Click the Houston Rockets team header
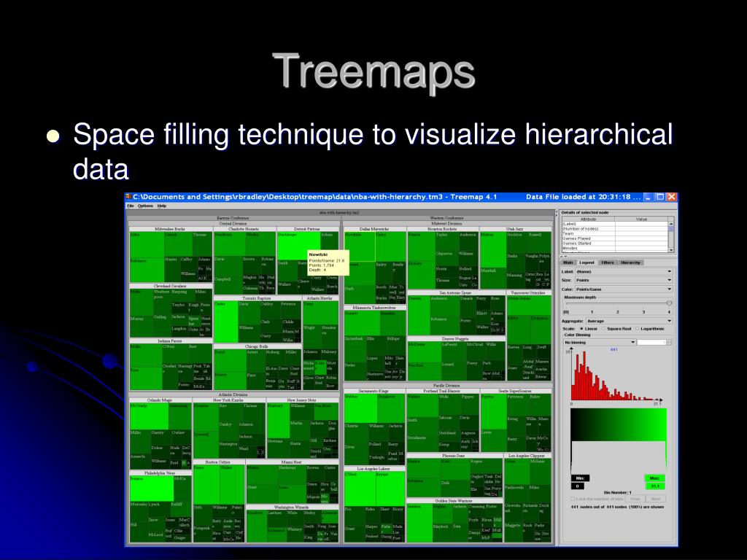This screenshot has width=747, height=560. (442, 229)
